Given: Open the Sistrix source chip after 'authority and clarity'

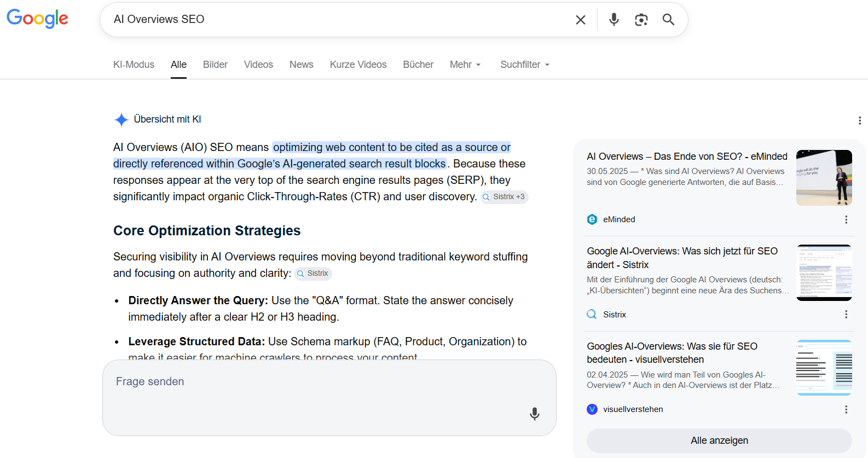Looking at the screenshot, I should pyautogui.click(x=313, y=274).
